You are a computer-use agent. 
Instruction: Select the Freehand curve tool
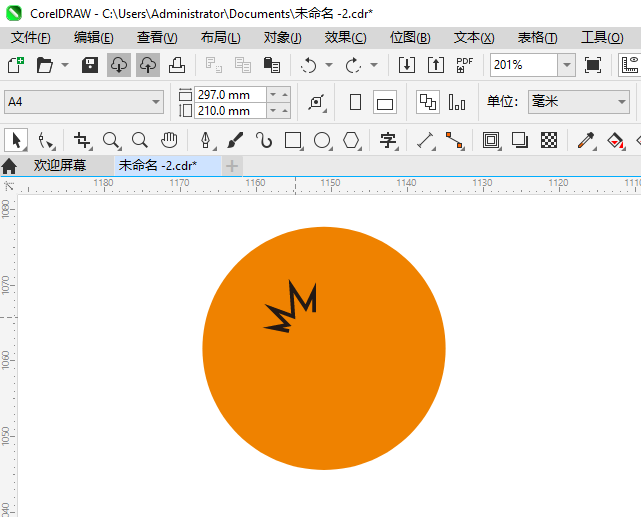(264, 141)
